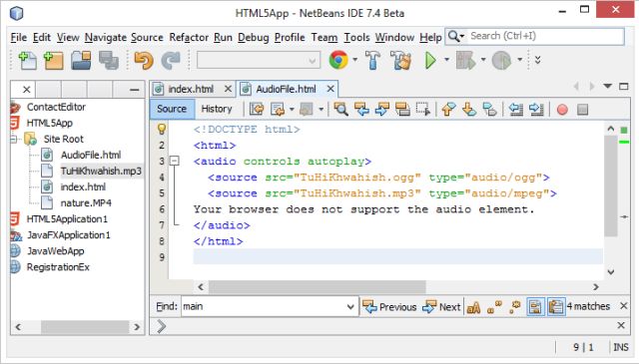Select nature.MP4 in project tree
Screen dimensions: 639x364
click(x=86, y=202)
